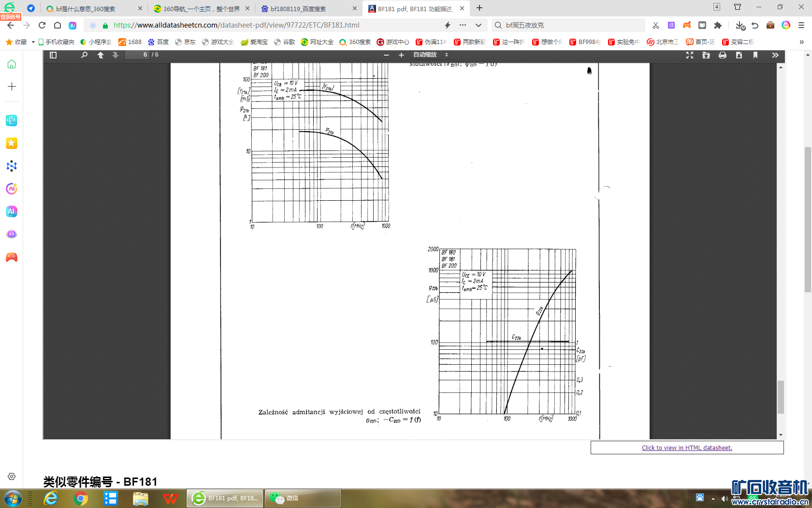This screenshot has width=812, height=508.
Task: Click the search box with bf周五夜放克
Action: (568, 25)
